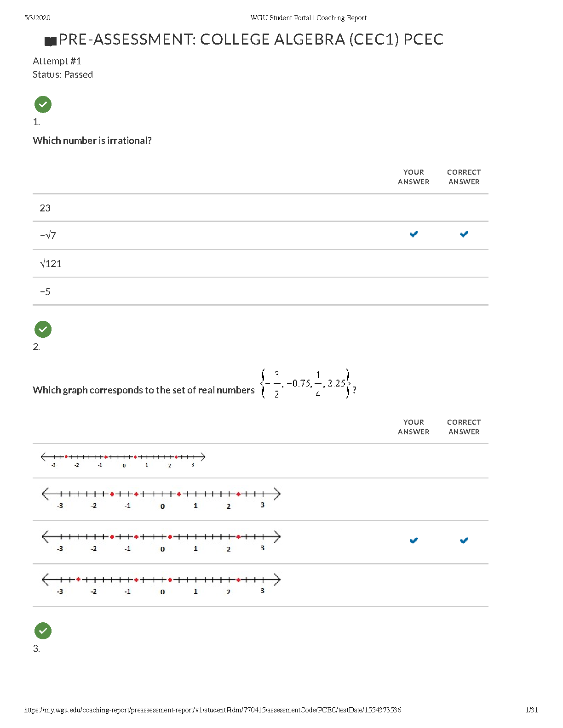Select the first small number line graph
This screenshot has width=563, height=728.
point(123,460)
